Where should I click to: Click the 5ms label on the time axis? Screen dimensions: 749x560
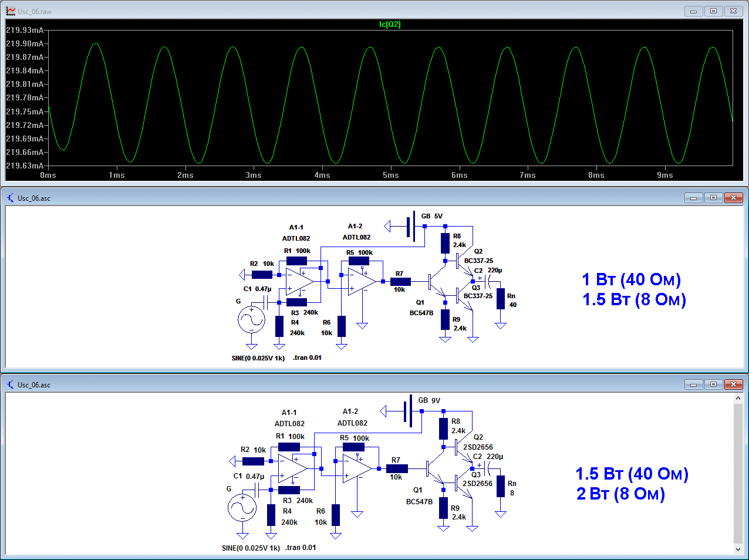(x=390, y=175)
